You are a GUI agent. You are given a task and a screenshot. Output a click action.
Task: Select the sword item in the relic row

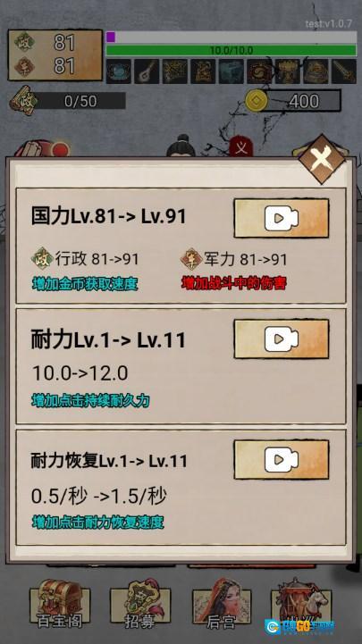click(x=344, y=71)
